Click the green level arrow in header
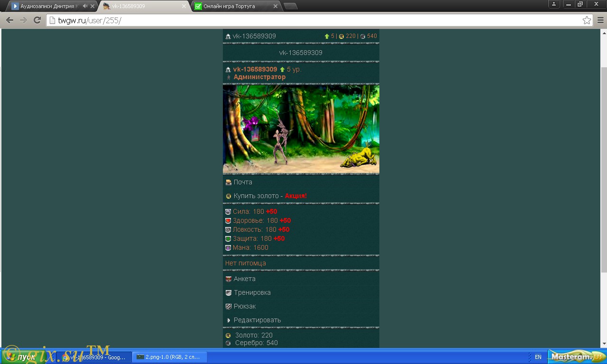This screenshot has height=364, width=607. click(x=327, y=36)
